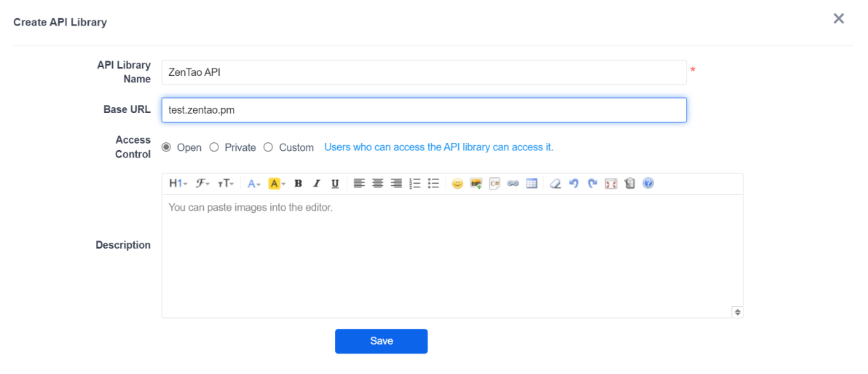Insert a table
This screenshot has width=868, height=374.
pyautogui.click(x=532, y=184)
